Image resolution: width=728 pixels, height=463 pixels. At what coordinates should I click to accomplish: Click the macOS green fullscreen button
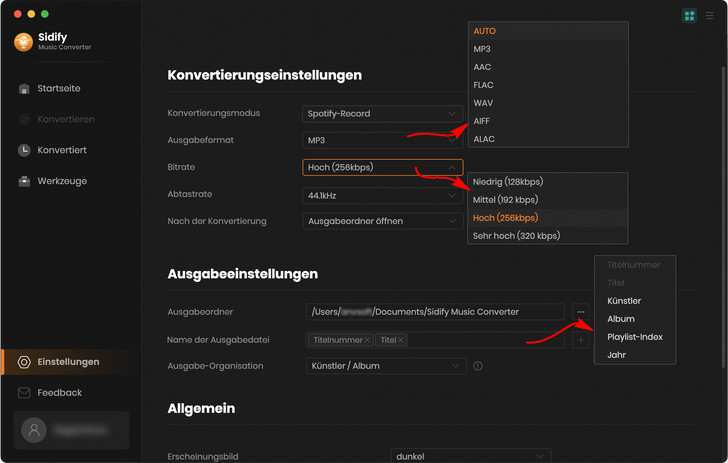45,14
